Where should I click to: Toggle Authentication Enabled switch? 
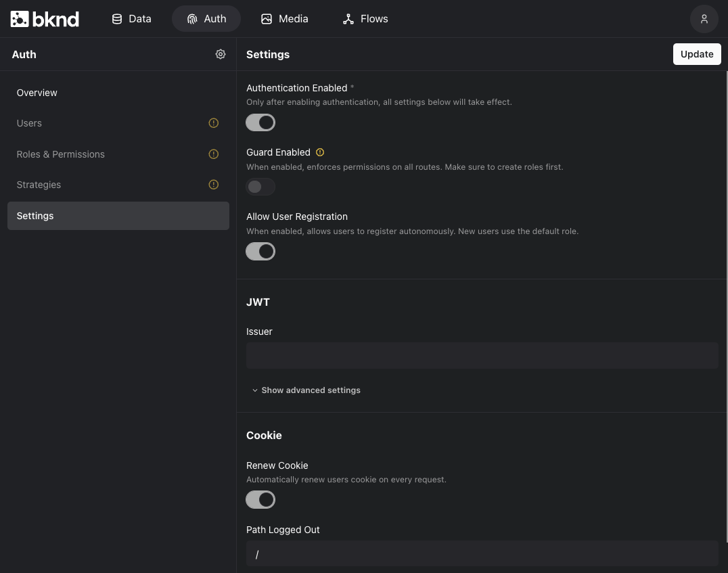(260, 122)
